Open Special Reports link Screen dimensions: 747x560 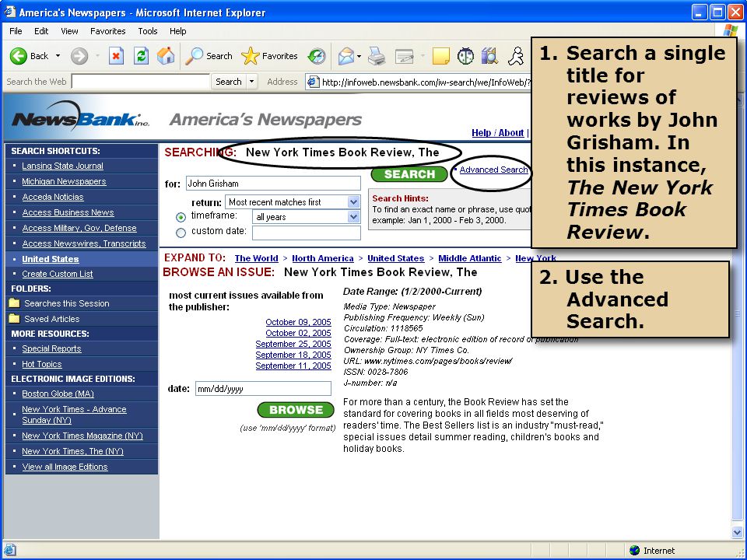tap(51, 348)
